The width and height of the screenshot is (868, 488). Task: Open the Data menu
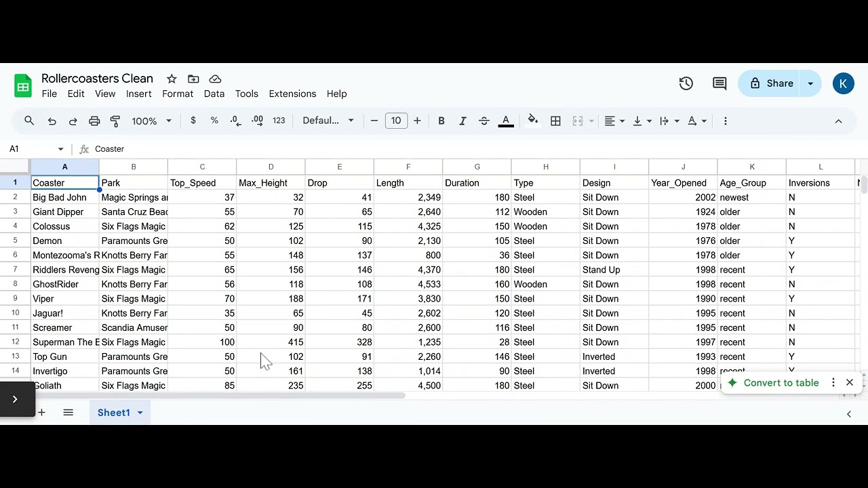pos(214,94)
